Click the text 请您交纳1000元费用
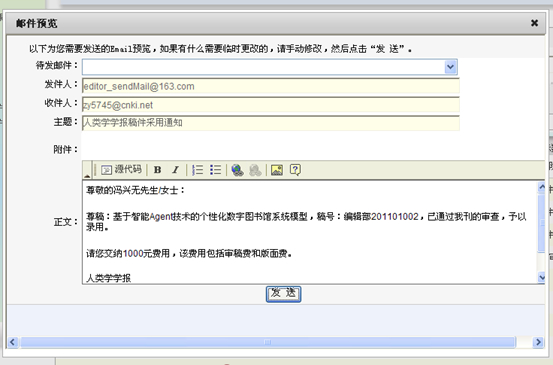553x365 pixels. (128, 254)
